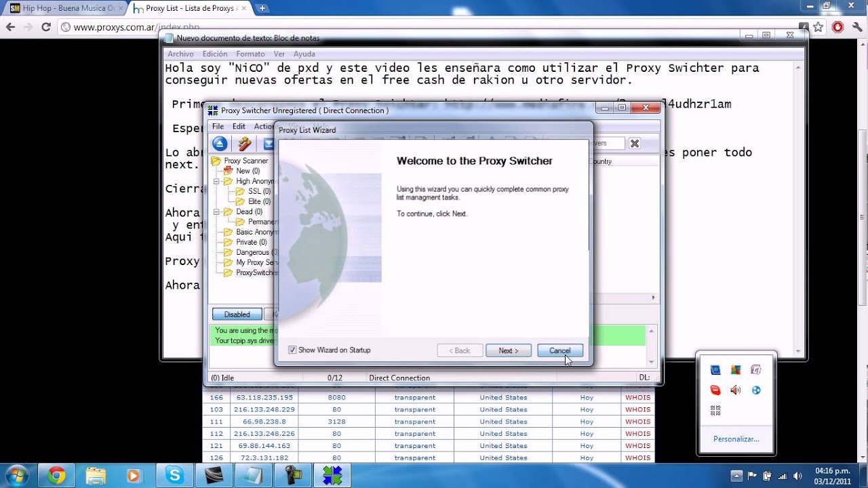This screenshot has width=868, height=488.
Task: Open Proxy Switcher's Edit menu
Action: 239,126
